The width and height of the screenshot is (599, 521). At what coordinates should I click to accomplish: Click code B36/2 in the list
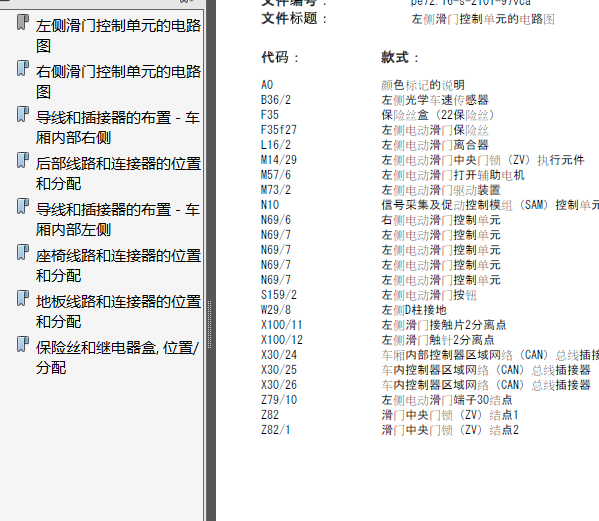pos(276,100)
